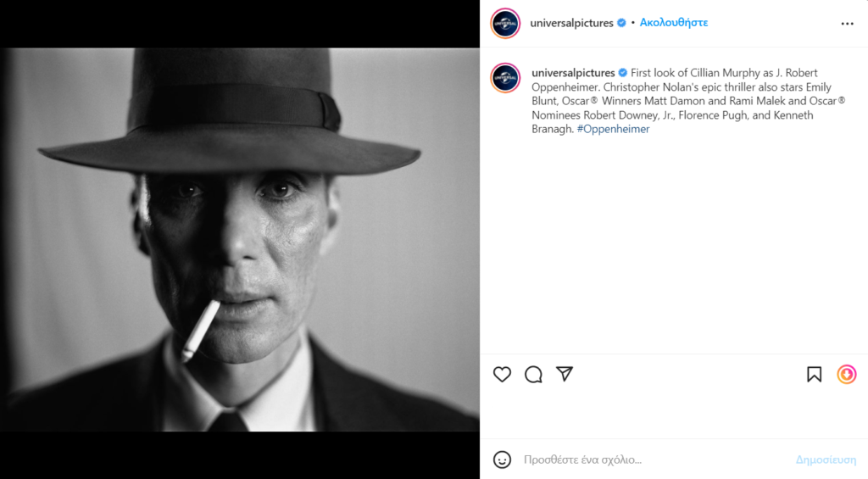Open comments via the speech bubble icon
Screen dimensions: 868x479
[533, 374]
